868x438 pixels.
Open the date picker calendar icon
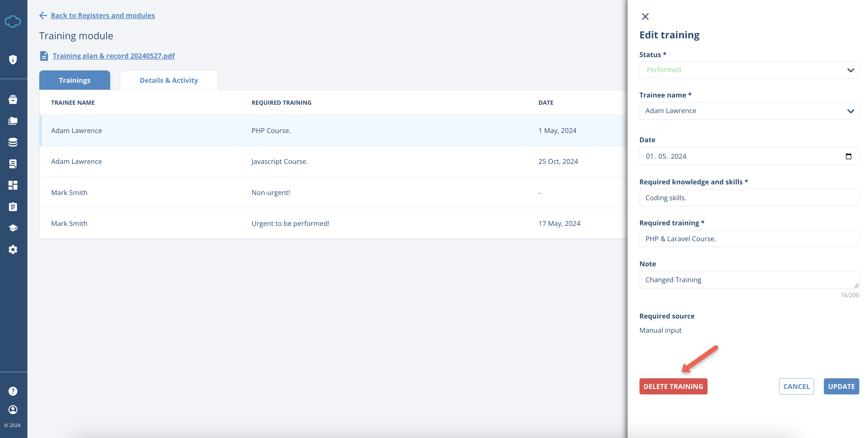pos(848,156)
